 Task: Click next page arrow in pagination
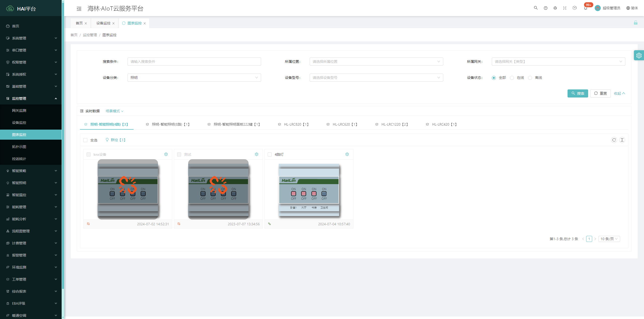(x=595, y=239)
